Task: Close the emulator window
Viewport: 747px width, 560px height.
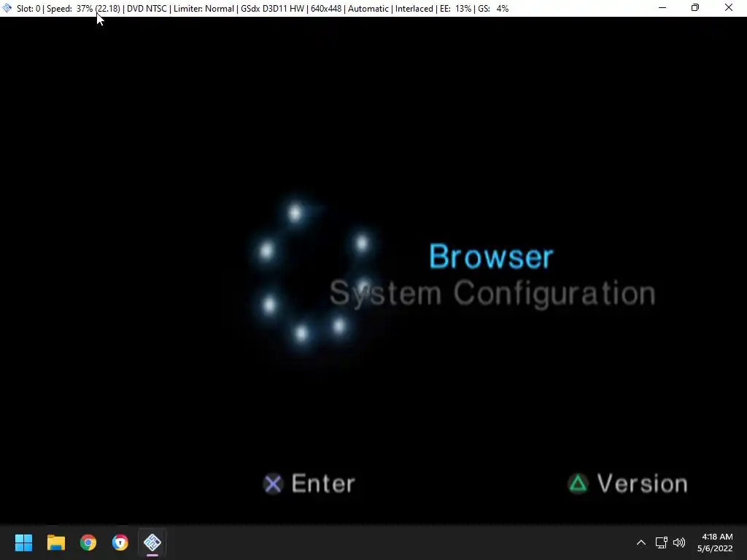Action: click(729, 8)
